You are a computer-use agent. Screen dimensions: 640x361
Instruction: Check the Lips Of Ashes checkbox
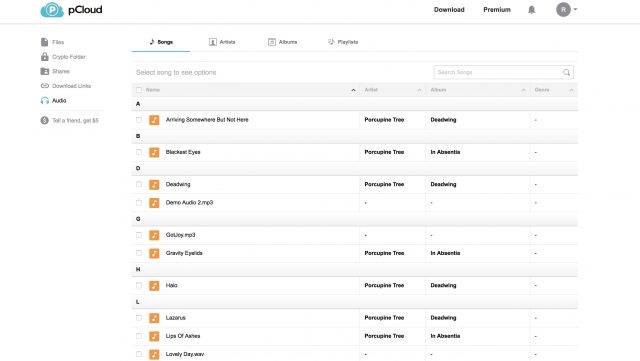click(139, 336)
